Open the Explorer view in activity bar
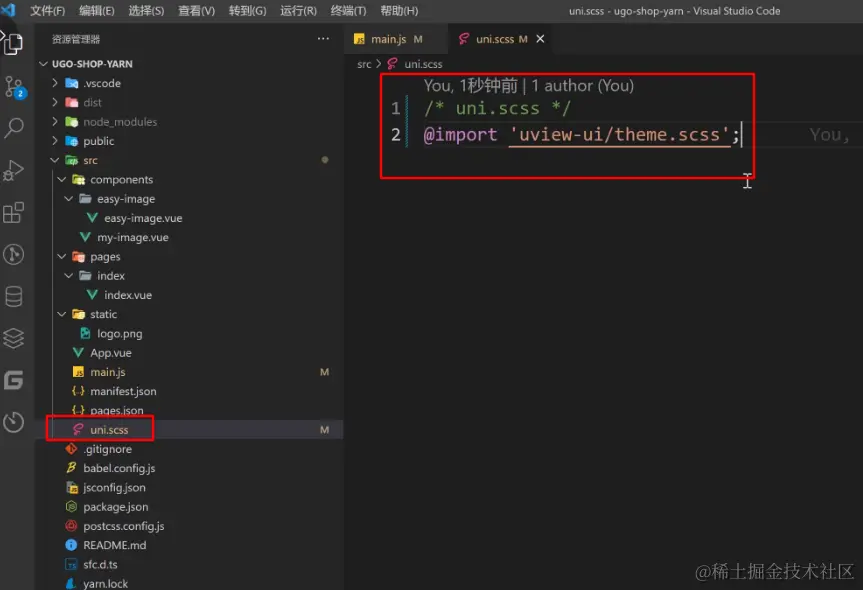The width and height of the screenshot is (863, 590). click(13, 43)
